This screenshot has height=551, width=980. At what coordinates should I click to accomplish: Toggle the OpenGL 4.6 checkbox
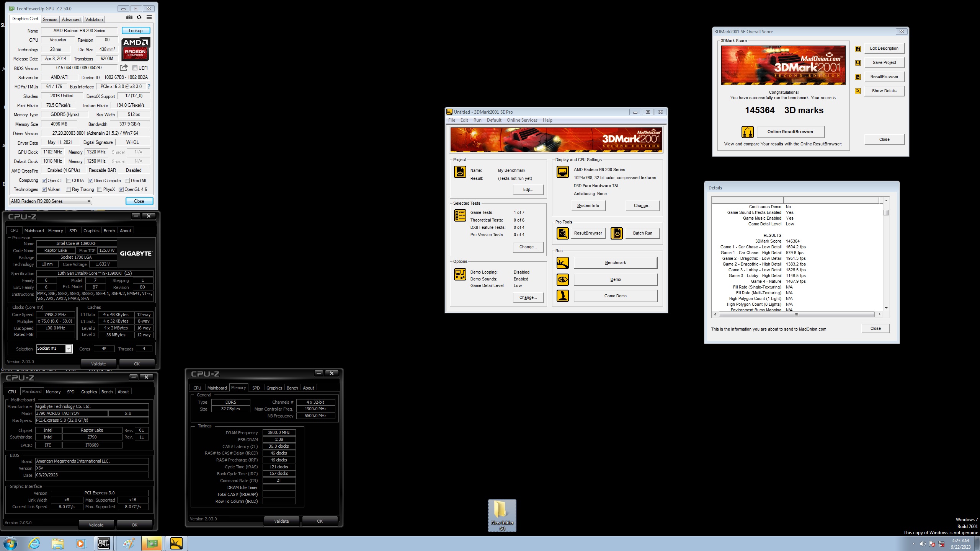coord(121,189)
